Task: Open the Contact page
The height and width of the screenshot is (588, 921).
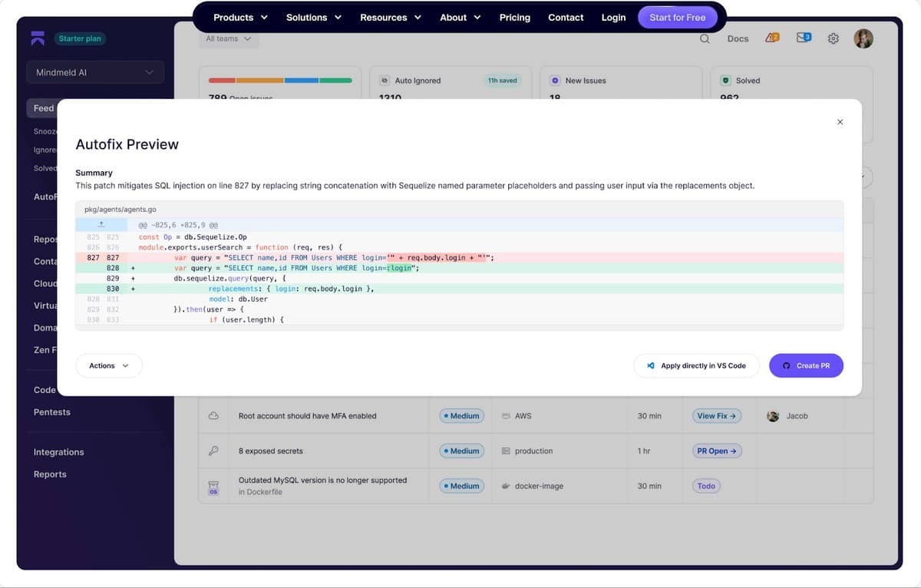Action: [566, 17]
